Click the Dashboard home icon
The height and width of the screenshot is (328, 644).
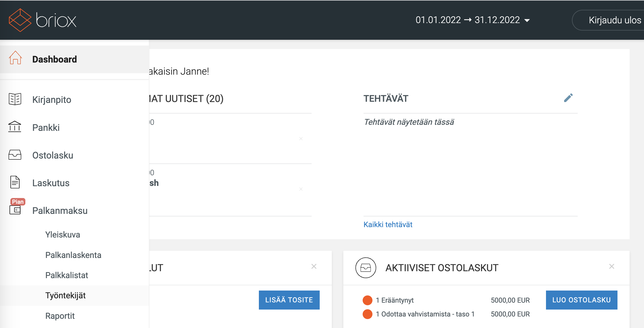pyautogui.click(x=15, y=58)
